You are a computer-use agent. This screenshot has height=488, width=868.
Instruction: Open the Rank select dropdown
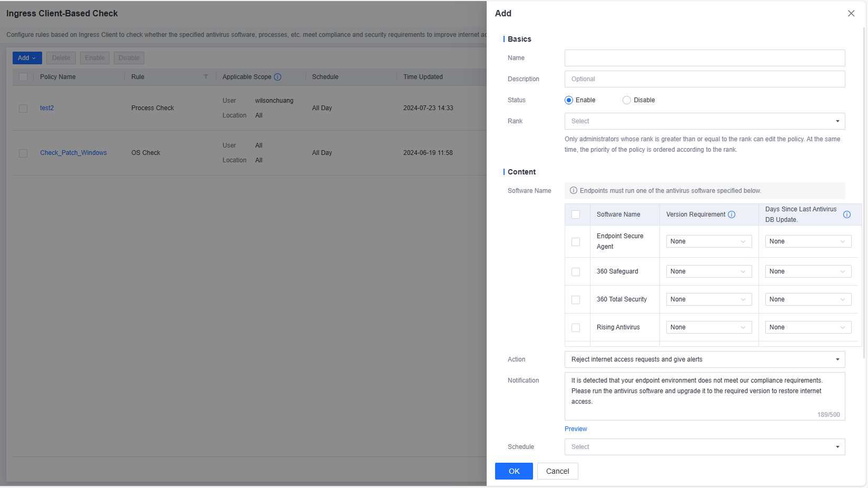tap(705, 121)
